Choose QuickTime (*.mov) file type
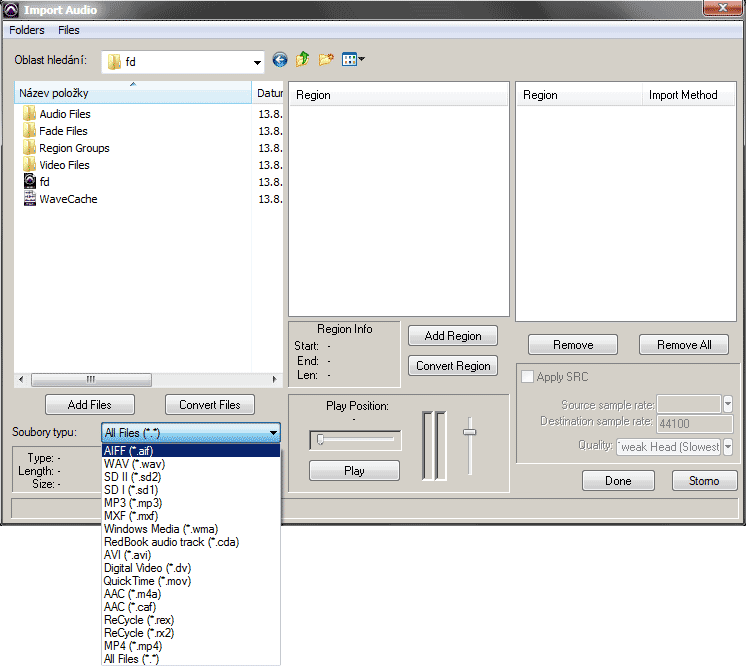746x666 pixels. [x=191, y=581]
